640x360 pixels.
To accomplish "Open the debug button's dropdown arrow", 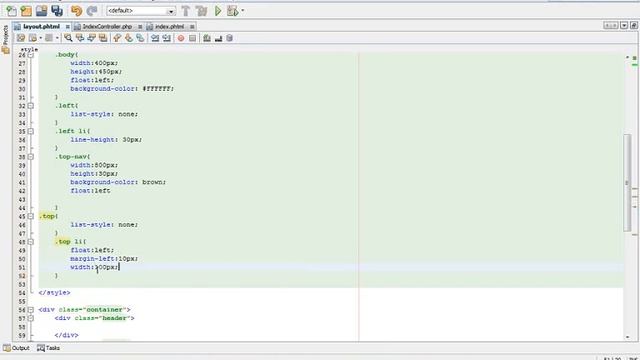I will [x=243, y=11].
